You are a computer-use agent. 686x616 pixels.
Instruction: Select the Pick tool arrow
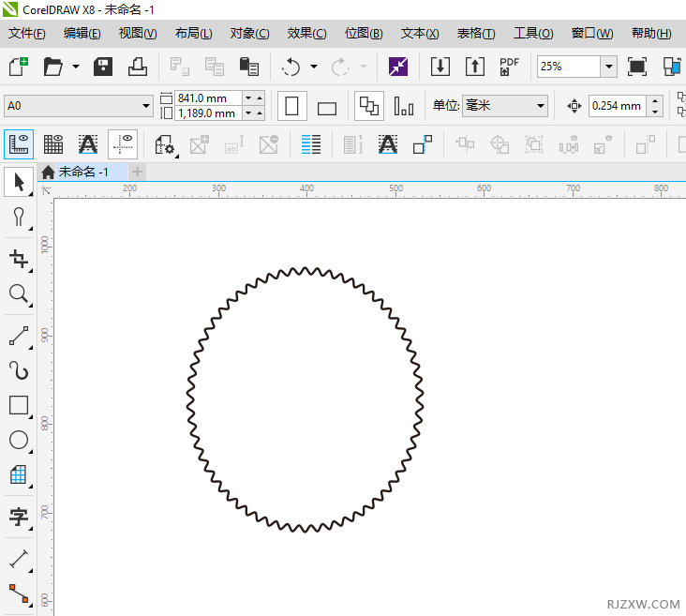18,182
